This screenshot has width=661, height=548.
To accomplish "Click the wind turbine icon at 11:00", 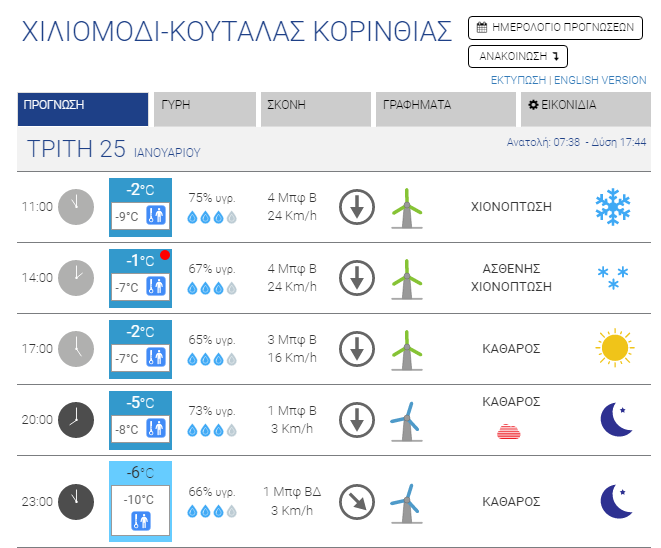I will [x=405, y=208].
